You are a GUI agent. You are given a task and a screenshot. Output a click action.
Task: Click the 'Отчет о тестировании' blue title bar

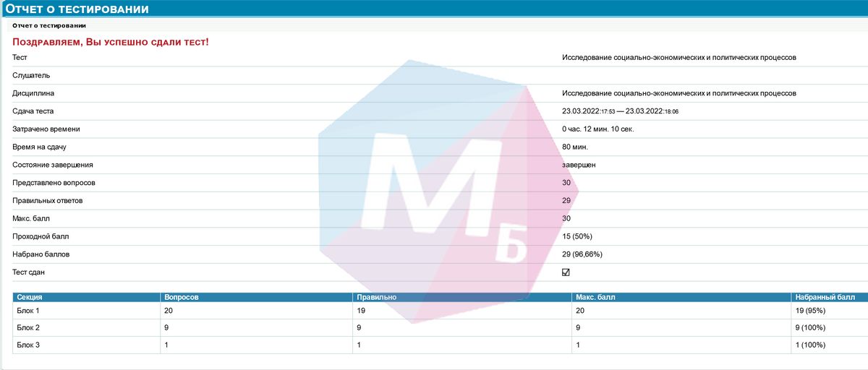[78, 9]
